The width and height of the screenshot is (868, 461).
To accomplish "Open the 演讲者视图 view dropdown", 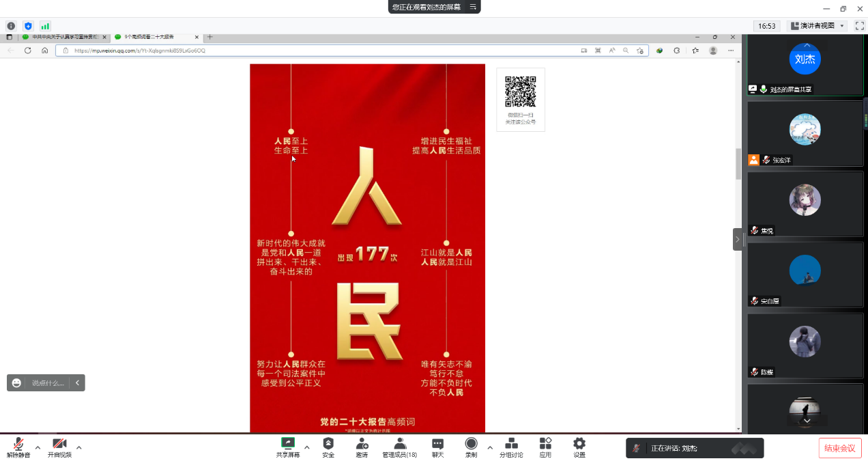I will point(817,26).
